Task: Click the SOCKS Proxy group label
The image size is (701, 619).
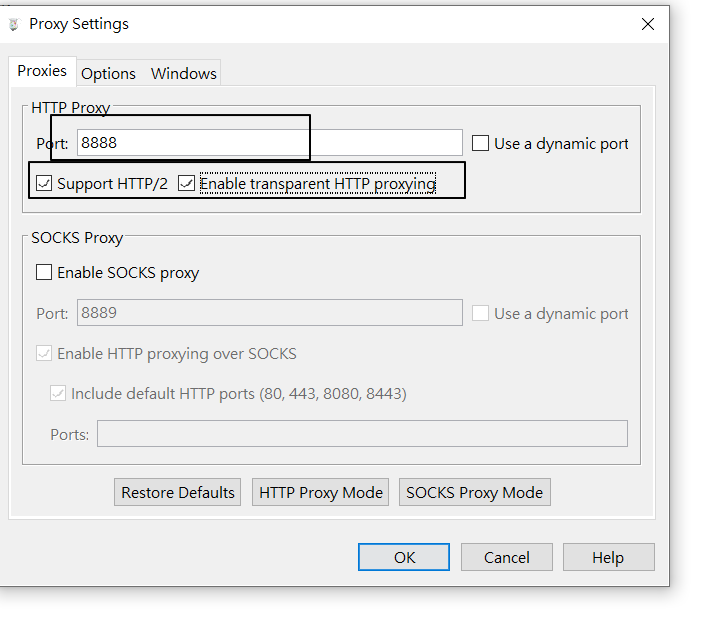Action: coord(77,238)
